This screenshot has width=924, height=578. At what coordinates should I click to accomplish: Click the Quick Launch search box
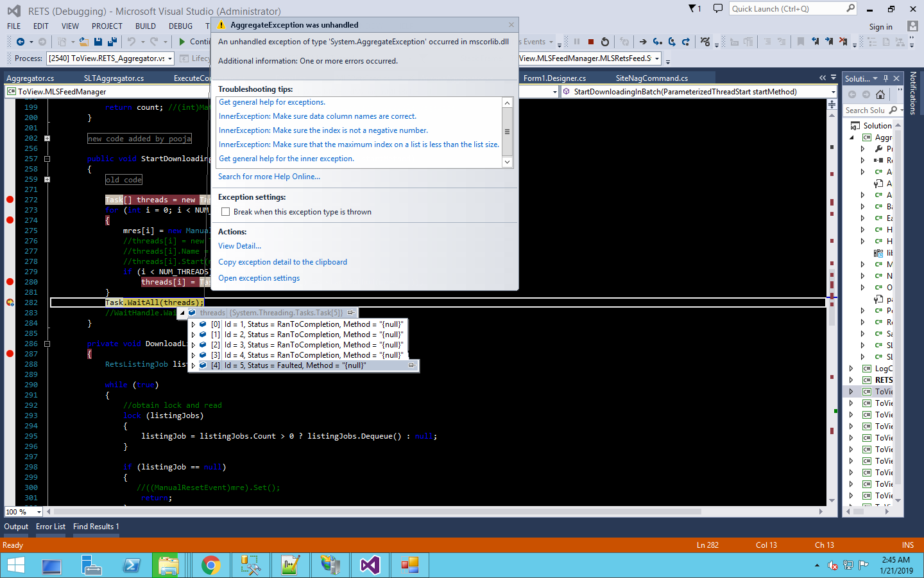[x=787, y=9]
